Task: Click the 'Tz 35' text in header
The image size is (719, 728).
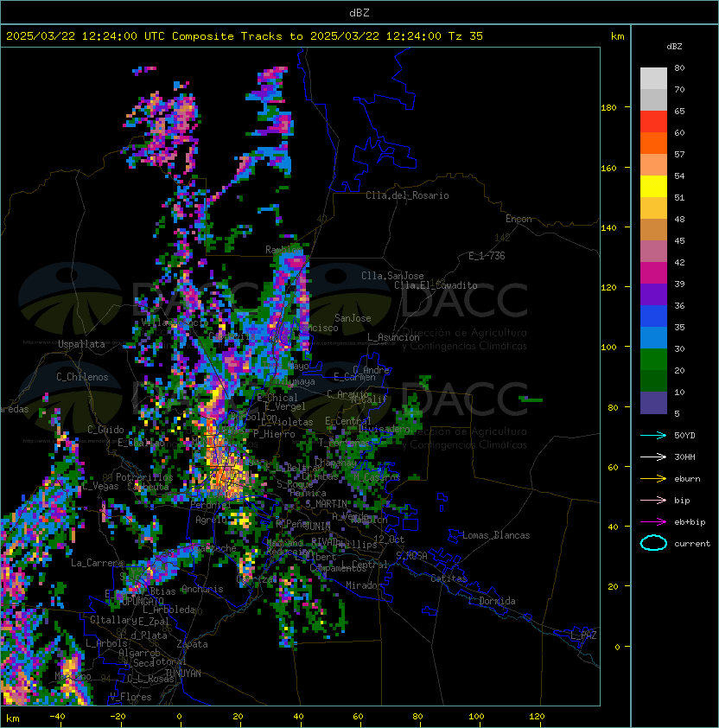Action: pyautogui.click(x=466, y=36)
